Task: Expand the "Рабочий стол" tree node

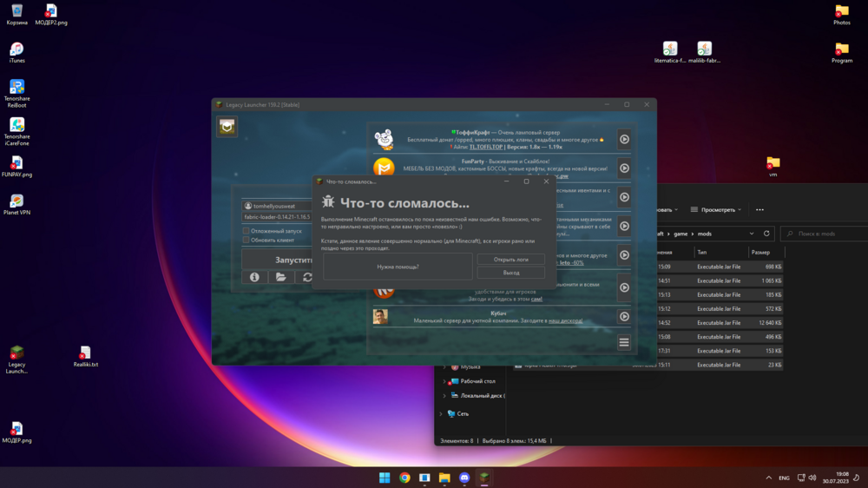Action: pos(444,381)
